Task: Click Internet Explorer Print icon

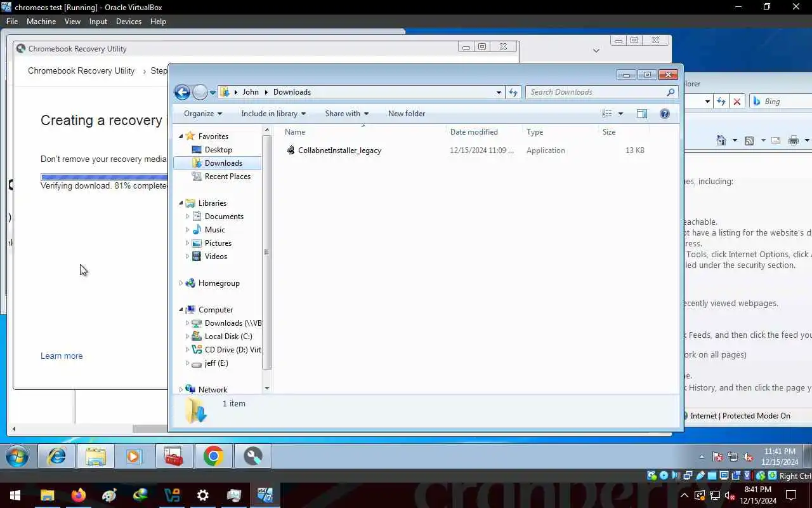Action: (794, 140)
